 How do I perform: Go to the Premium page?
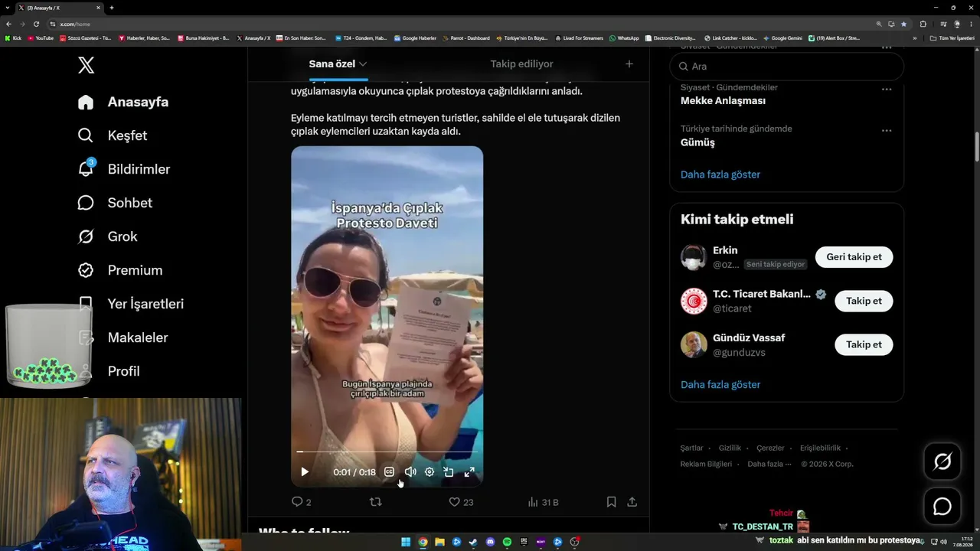coord(120,270)
